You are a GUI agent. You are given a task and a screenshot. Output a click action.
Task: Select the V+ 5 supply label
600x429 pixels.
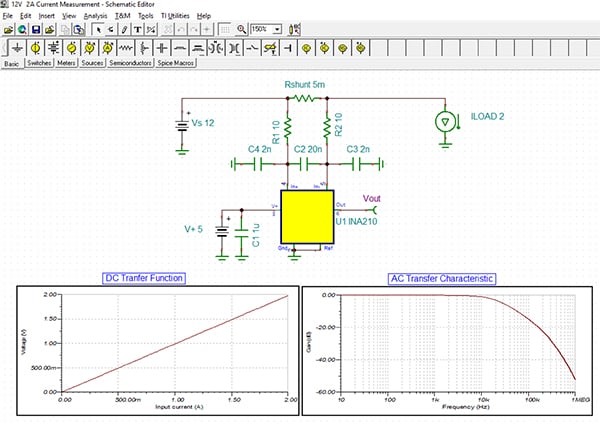pyautogui.click(x=194, y=229)
